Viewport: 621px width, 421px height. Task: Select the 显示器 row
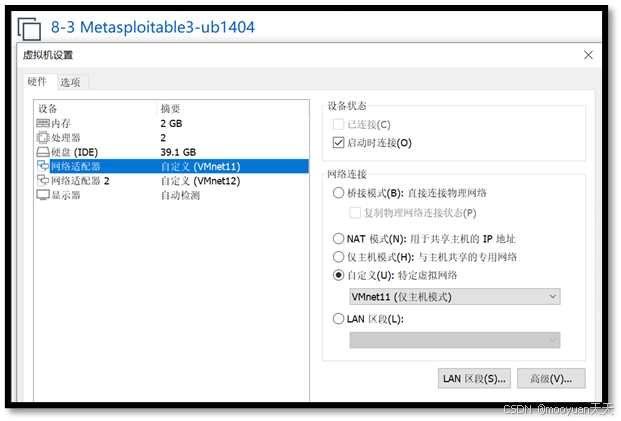pyautogui.click(x=171, y=195)
